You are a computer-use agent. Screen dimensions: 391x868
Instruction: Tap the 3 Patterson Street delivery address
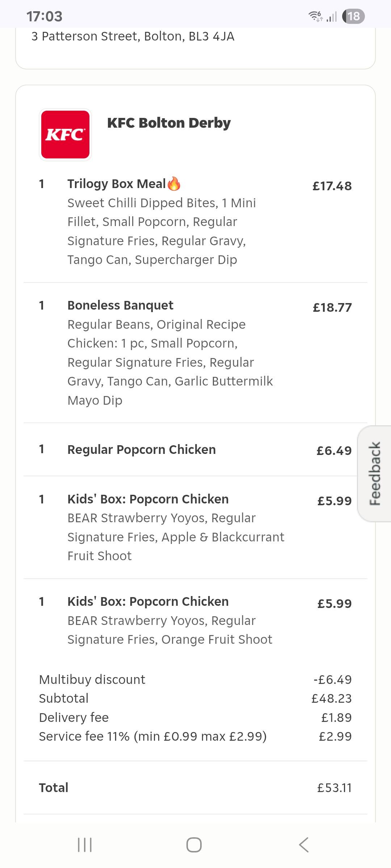pos(133,37)
